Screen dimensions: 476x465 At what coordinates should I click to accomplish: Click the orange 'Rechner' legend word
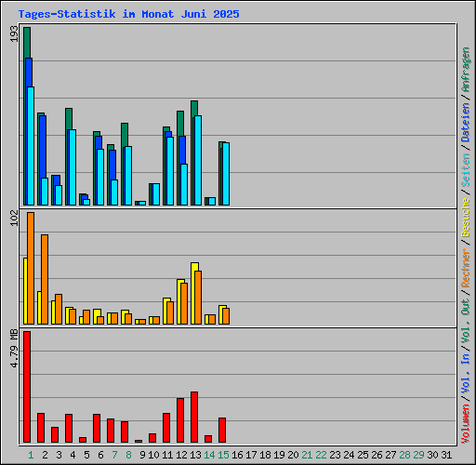(465, 268)
